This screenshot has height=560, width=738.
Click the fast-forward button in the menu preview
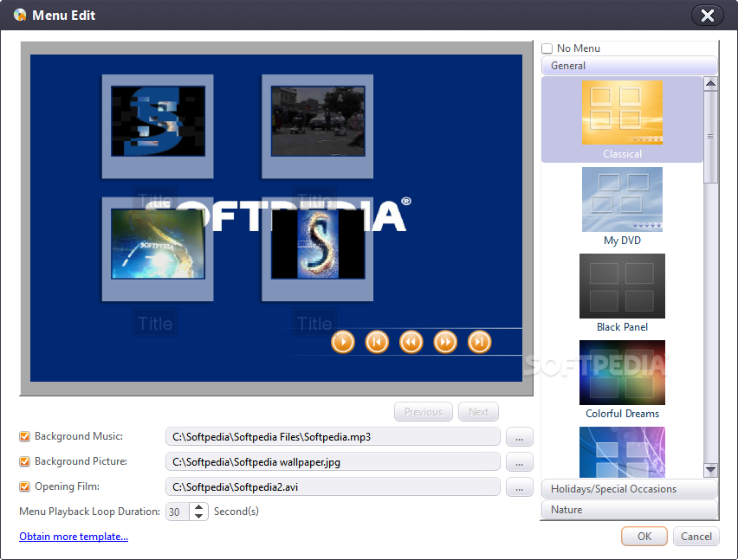[445, 342]
